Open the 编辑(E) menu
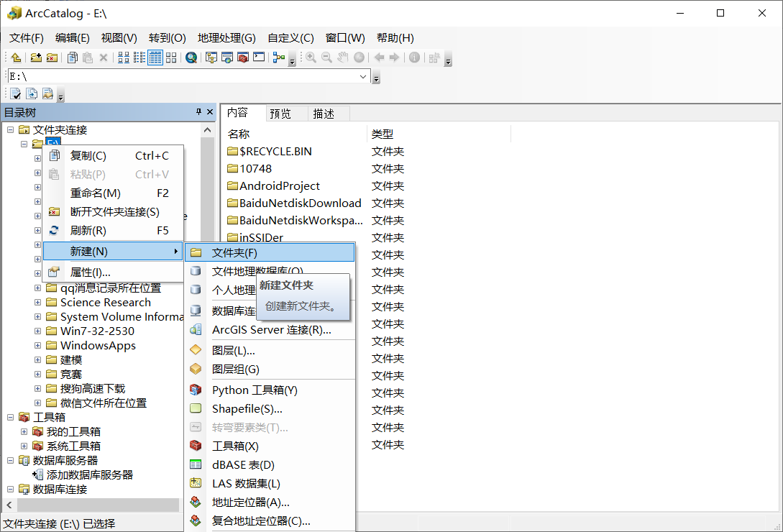This screenshot has height=532, width=783. pyautogui.click(x=73, y=38)
